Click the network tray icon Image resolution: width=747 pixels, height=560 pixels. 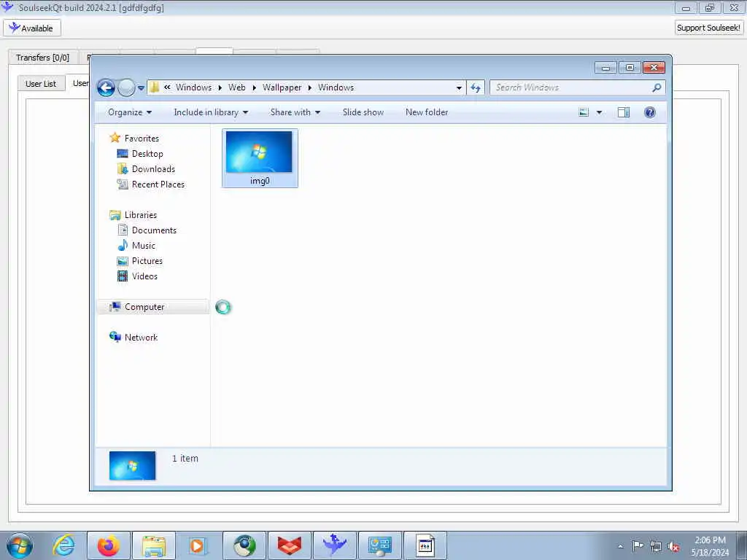656,546
